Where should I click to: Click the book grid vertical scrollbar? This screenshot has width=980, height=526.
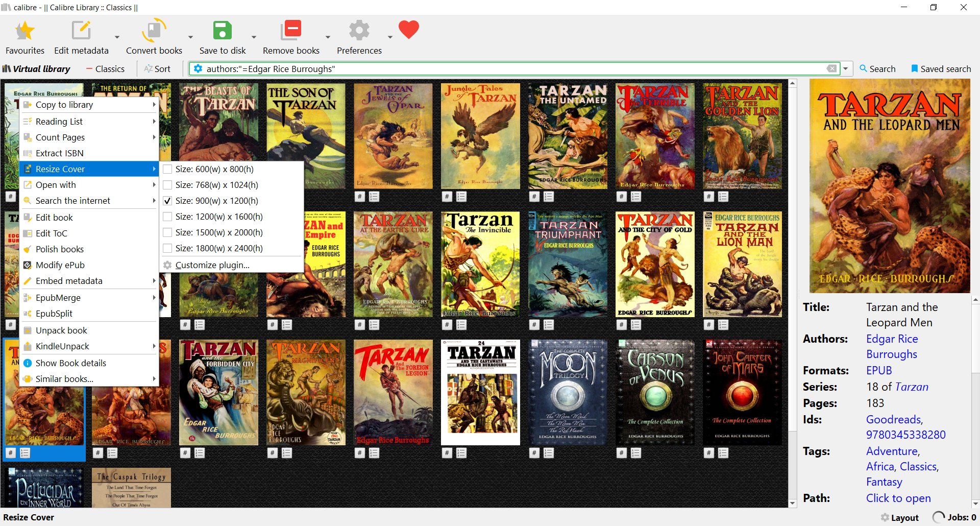click(x=793, y=293)
